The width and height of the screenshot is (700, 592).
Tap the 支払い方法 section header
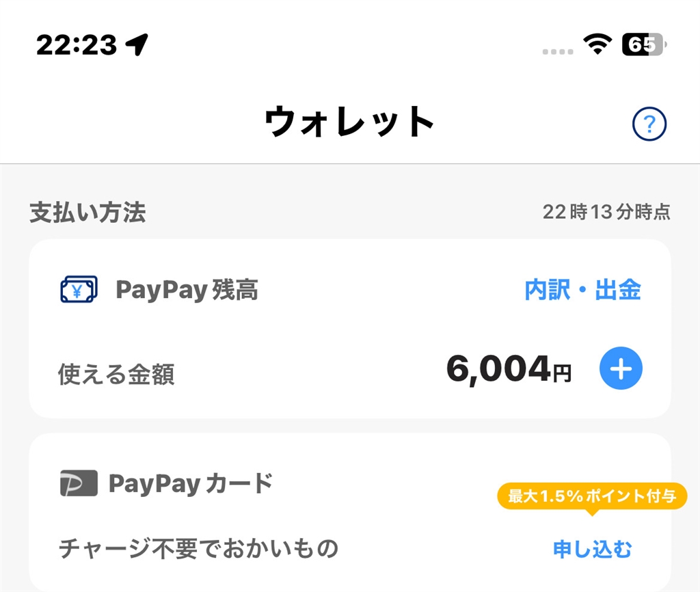click(87, 213)
